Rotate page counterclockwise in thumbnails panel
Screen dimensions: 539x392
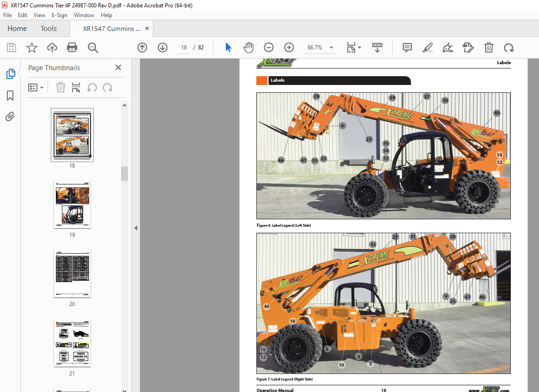[92, 88]
